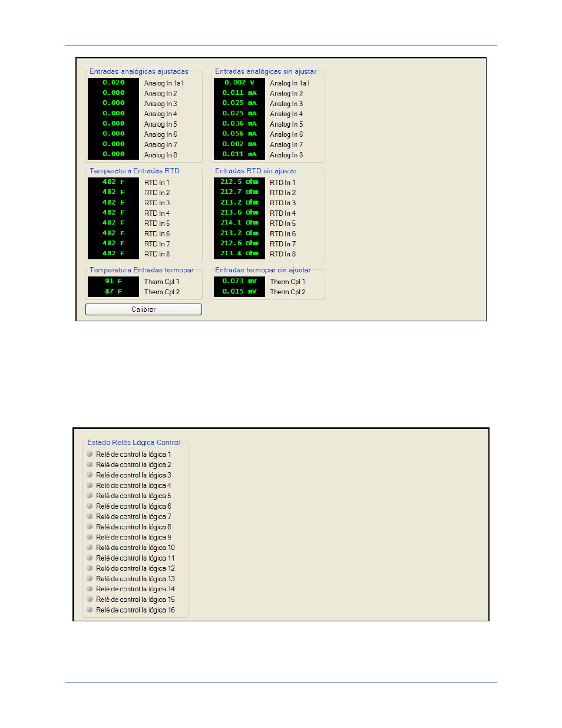Select indicator for Relé de control la lógica 15
The height and width of the screenshot is (728, 562).
pyautogui.click(x=90, y=599)
